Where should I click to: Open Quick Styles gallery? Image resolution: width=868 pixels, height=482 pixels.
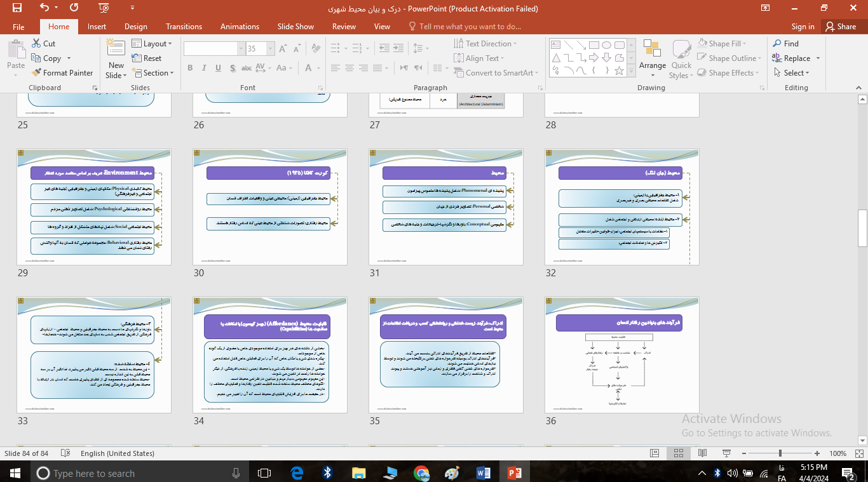pos(681,59)
